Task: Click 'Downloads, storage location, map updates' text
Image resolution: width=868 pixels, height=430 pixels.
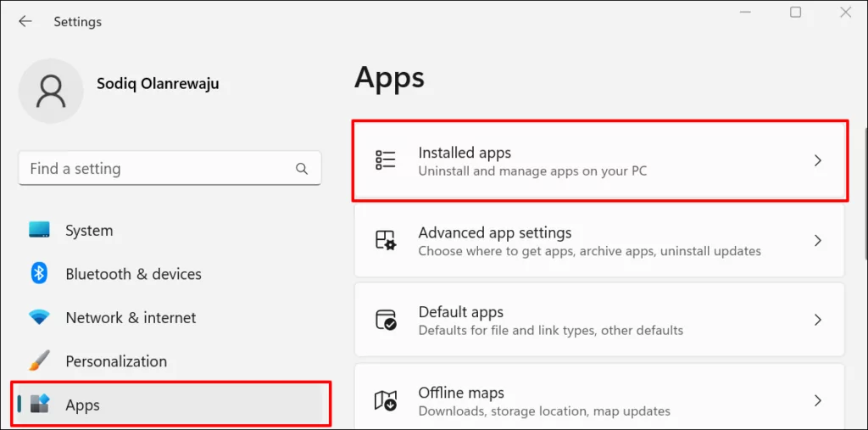Action: pyautogui.click(x=544, y=411)
